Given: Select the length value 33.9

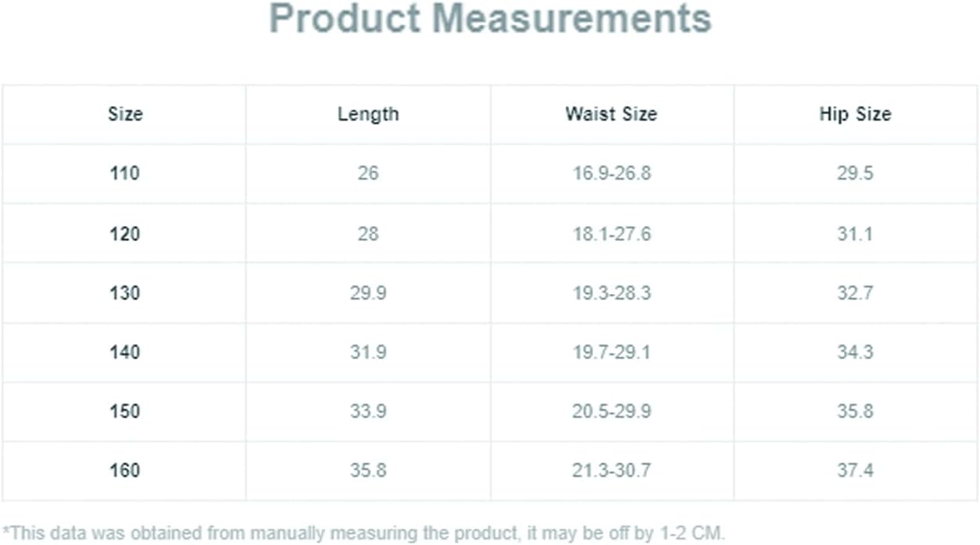Looking at the screenshot, I should pyautogui.click(x=368, y=411).
